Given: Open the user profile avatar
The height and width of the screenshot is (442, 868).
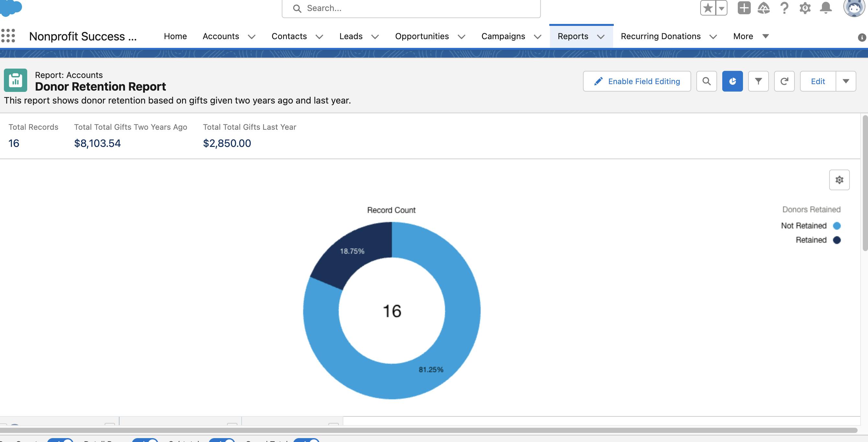Looking at the screenshot, I should [854, 7].
